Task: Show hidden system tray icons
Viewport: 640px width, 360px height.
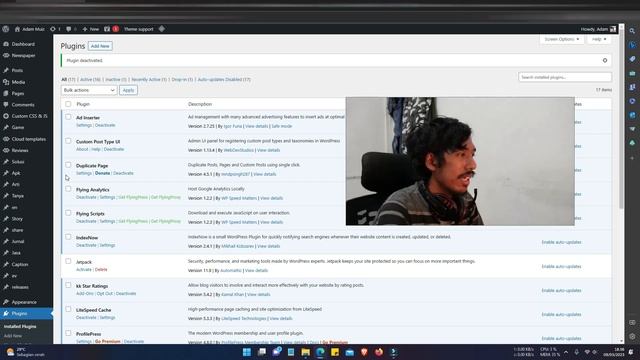Action: [x=566, y=352]
